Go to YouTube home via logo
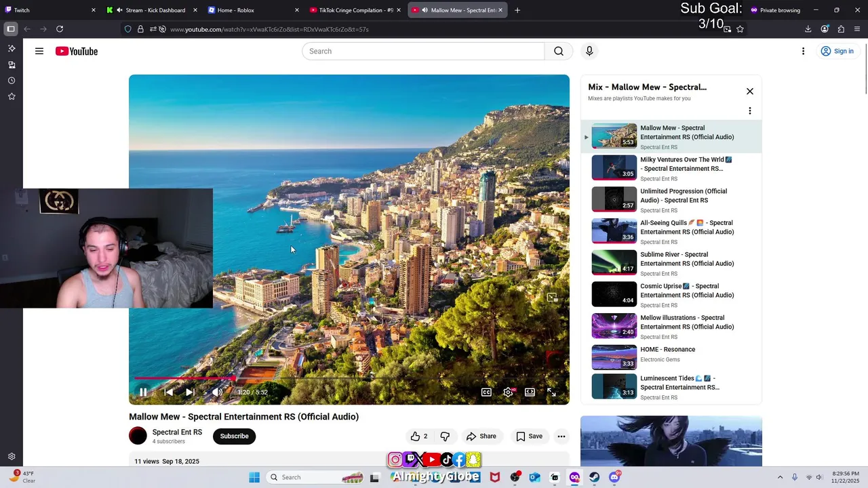Screen dimensions: 868x488 (77, 52)
